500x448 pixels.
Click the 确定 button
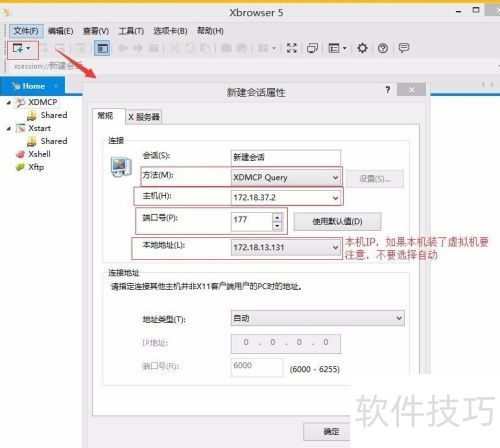(327, 432)
